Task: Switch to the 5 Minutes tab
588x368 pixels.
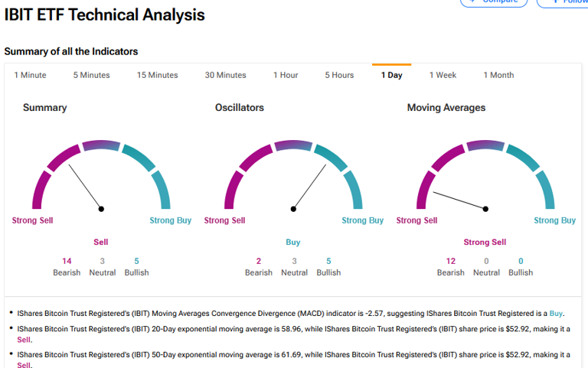Action: tap(91, 75)
